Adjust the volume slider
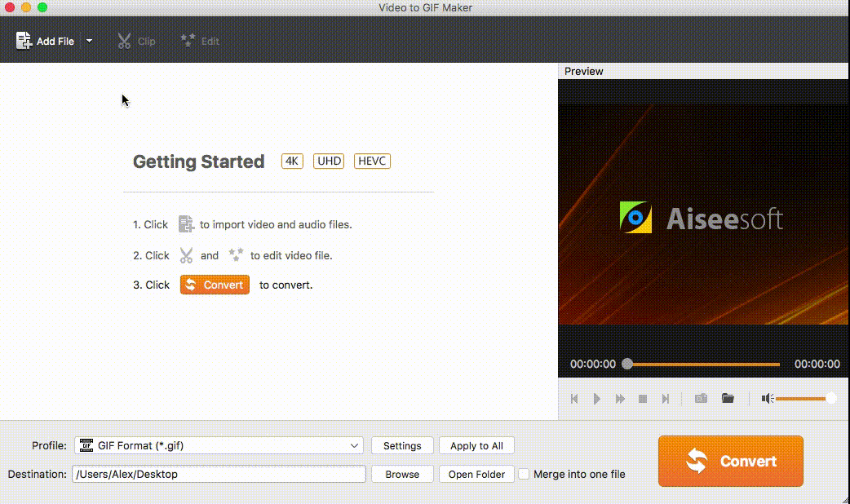 coord(804,399)
